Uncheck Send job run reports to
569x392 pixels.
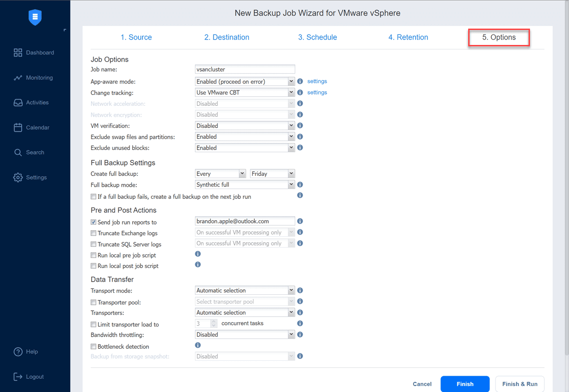click(x=93, y=222)
